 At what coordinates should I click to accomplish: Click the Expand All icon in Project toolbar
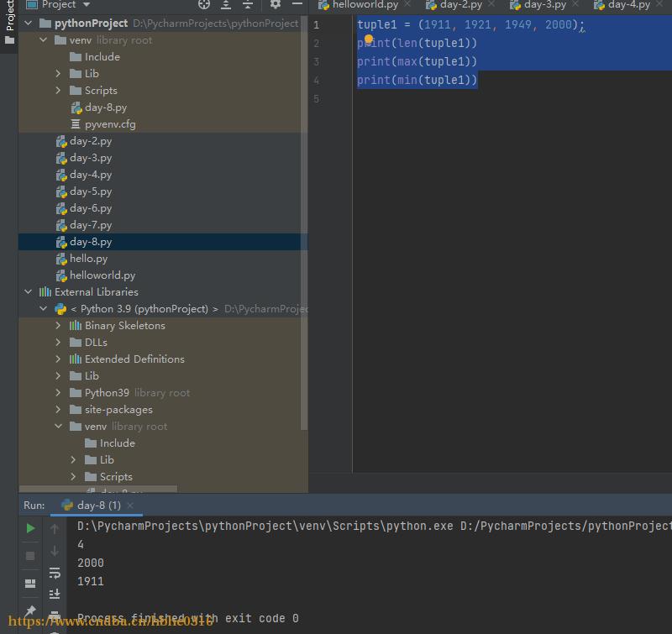tap(226, 4)
